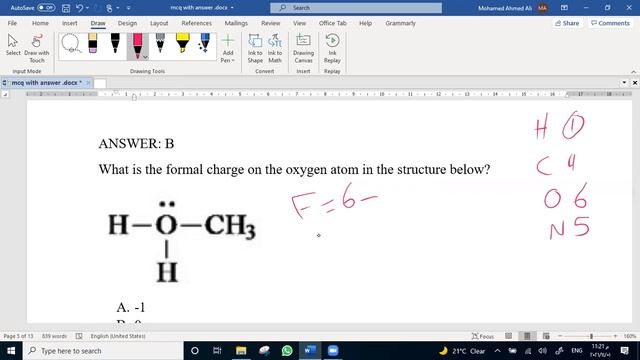
Task: Open the Undo history dropdown arrow
Action: (x=87, y=8)
